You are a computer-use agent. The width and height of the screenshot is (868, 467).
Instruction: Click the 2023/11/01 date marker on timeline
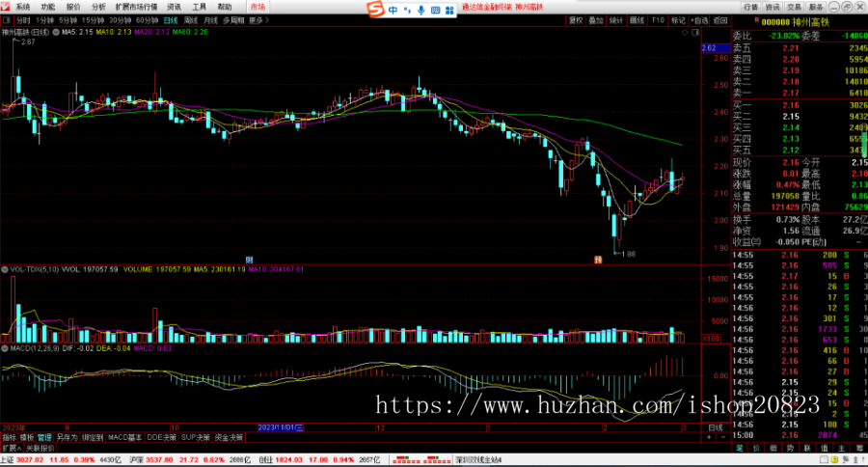(280, 426)
